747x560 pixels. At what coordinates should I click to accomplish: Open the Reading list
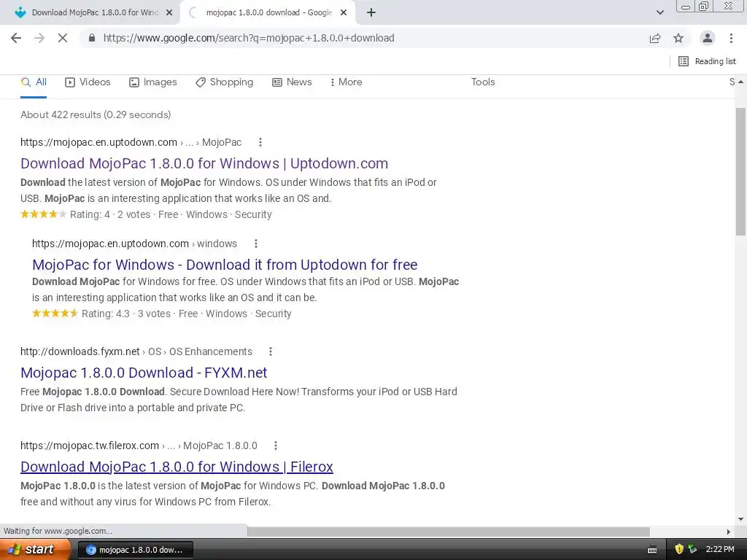[x=707, y=61]
